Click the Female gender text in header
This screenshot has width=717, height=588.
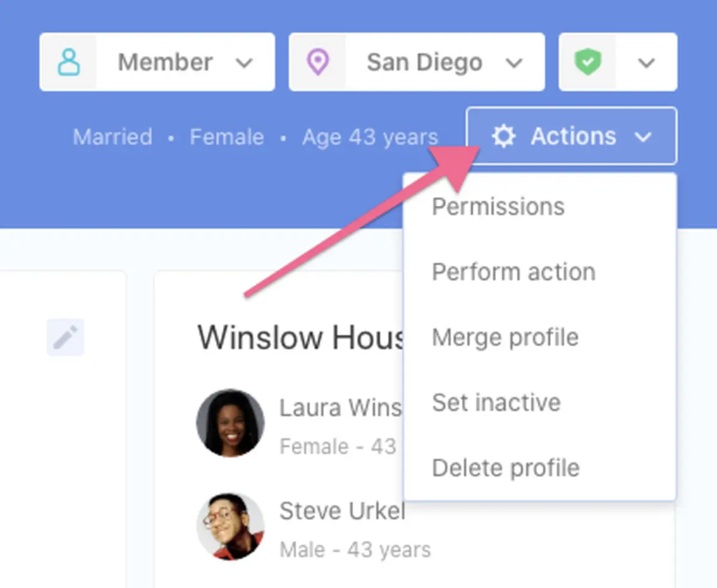click(x=227, y=137)
